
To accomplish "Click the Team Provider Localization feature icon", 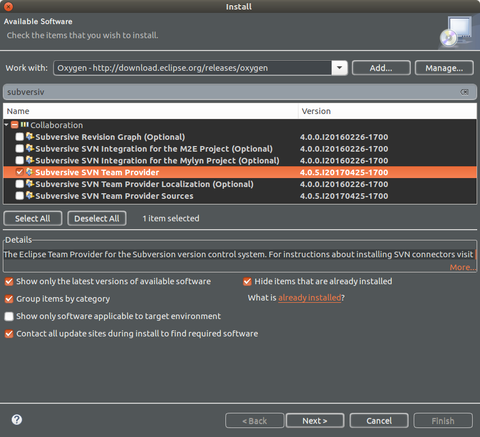I will coord(30,183).
